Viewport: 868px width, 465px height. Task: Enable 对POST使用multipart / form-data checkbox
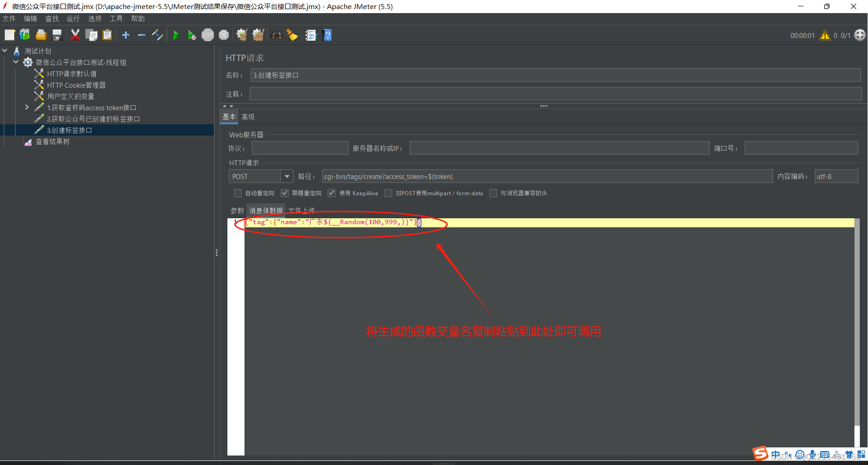point(388,193)
